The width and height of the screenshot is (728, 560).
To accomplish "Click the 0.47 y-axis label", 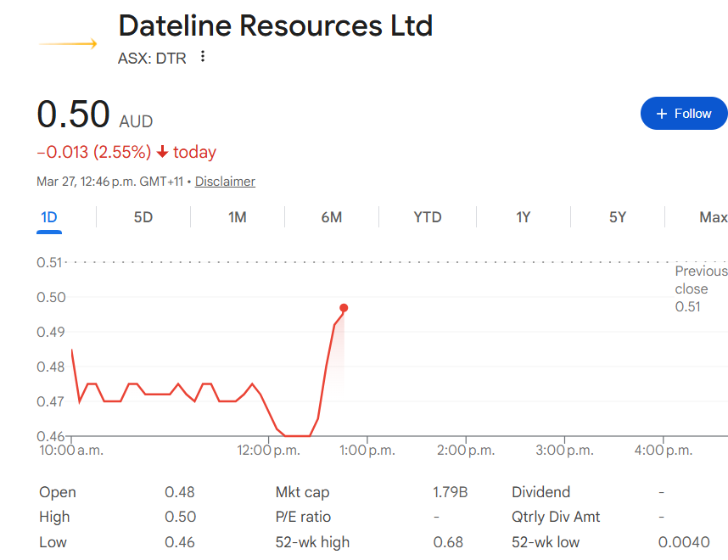I will [51, 401].
